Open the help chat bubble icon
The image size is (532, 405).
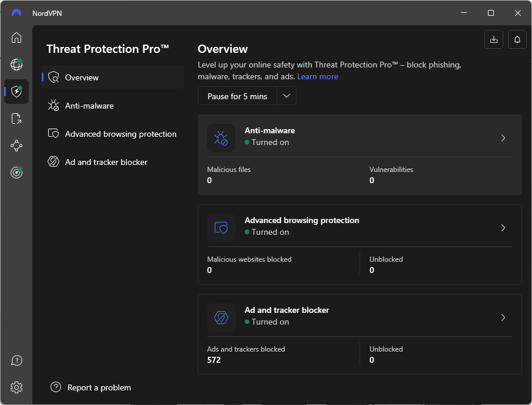(16, 360)
